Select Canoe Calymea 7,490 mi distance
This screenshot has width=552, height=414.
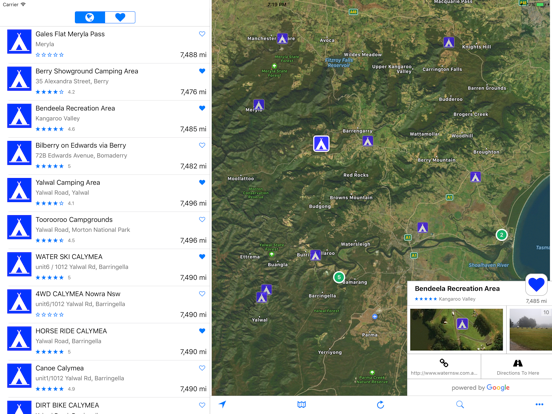pos(193,389)
